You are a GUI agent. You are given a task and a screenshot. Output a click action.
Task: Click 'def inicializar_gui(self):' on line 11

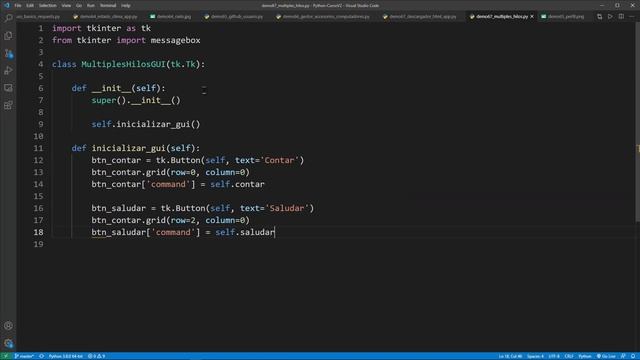coord(136,148)
